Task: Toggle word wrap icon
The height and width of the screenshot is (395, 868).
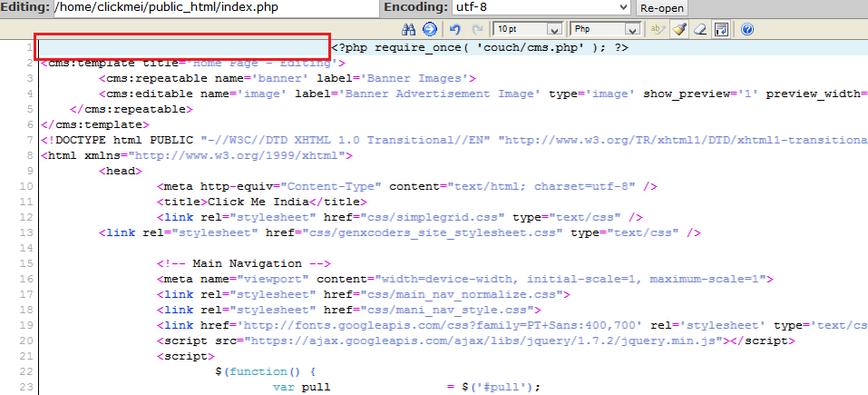Action: (x=721, y=29)
